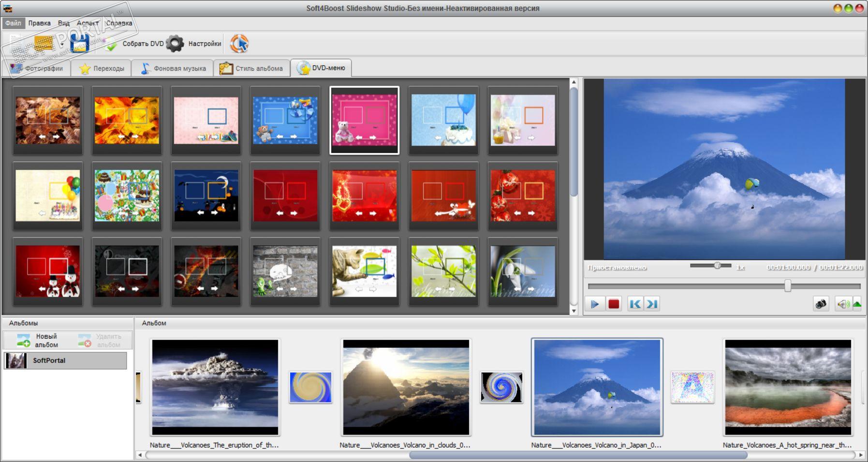Viewport: 868px width, 462px height.
Task: Jump to the next slide in preview
Action: coord(652,304)
